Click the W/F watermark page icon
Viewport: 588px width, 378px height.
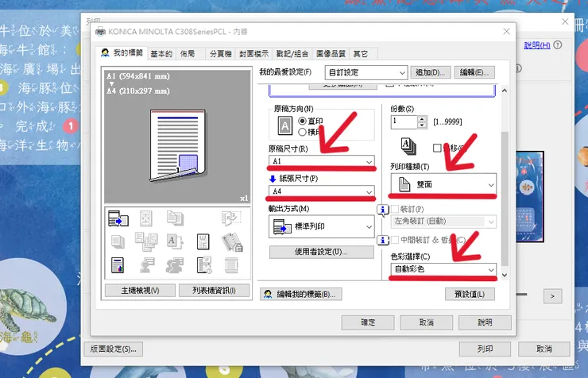[203, 241]
